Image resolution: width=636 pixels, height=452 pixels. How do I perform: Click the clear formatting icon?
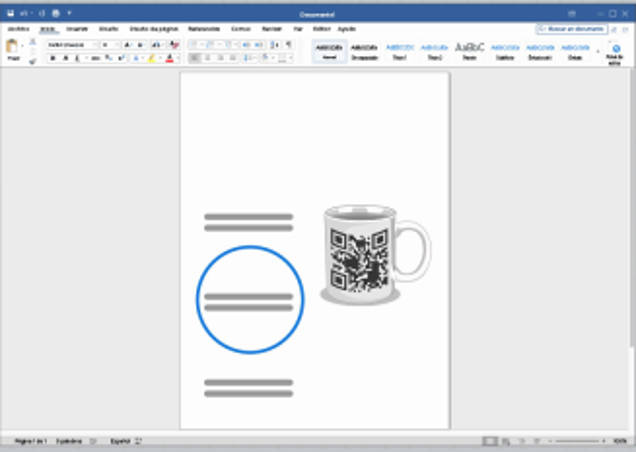pos(174,45)
